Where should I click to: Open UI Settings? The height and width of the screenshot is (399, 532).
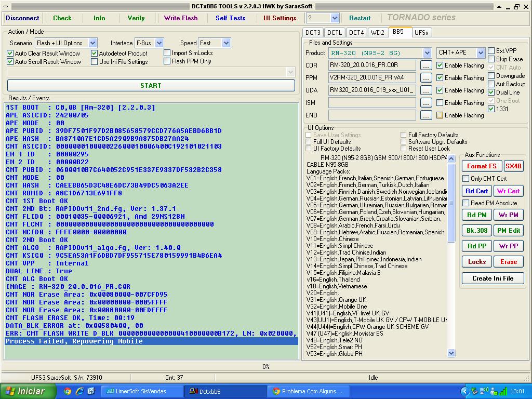[280, 18]
